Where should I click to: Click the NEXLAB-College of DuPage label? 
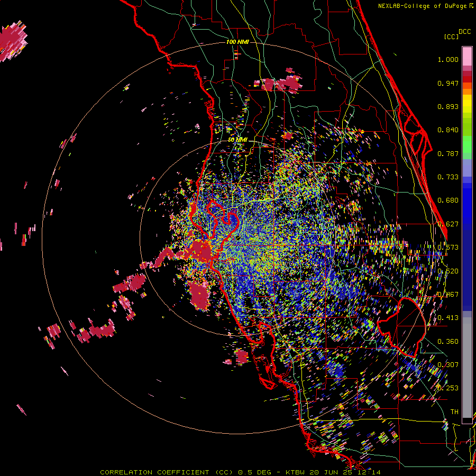click(423, 6)
